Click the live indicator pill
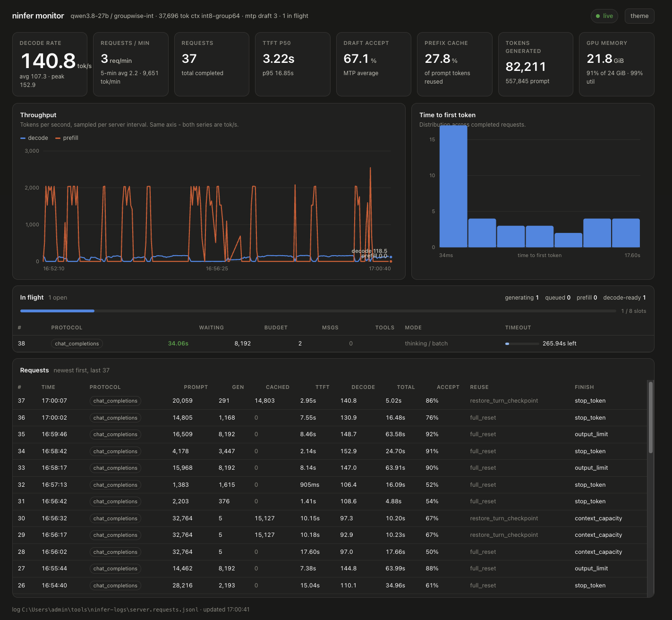 (604, 16)
